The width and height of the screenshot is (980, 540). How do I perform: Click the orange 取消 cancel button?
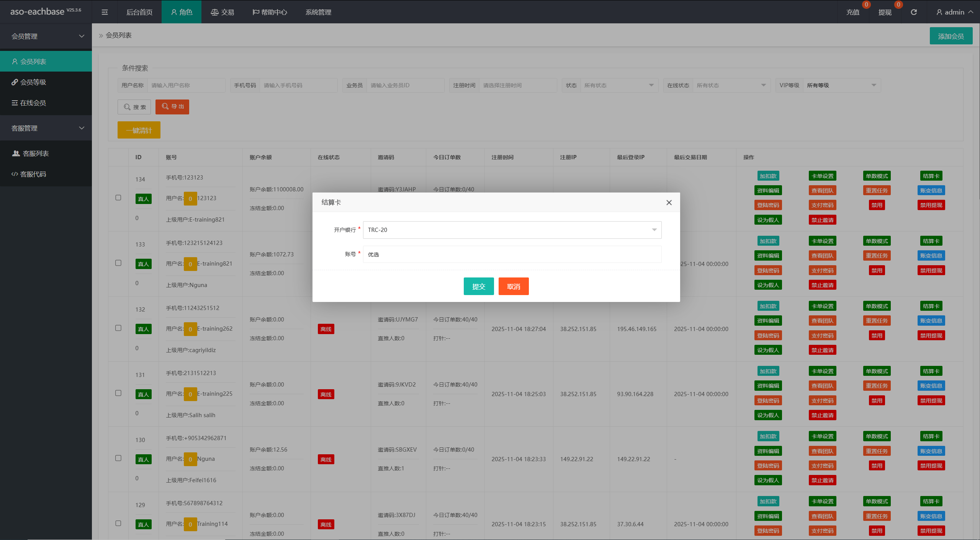(514, 286)
